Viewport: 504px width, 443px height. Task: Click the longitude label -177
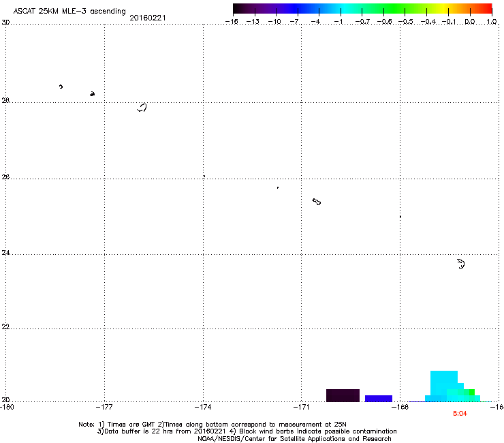pyautogui.click(x=104, y=408)
